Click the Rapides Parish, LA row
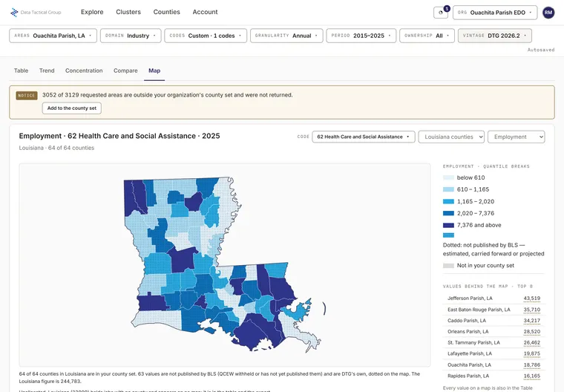 [x=493, y=376]
